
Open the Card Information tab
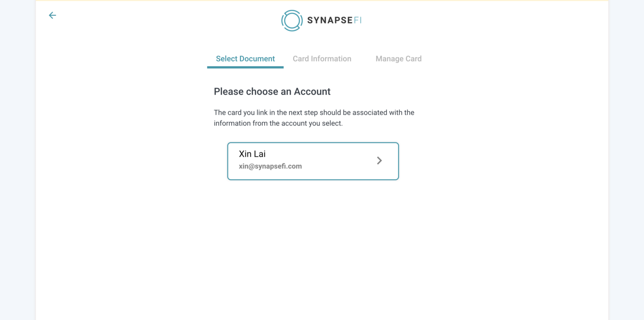pos(322,59)
